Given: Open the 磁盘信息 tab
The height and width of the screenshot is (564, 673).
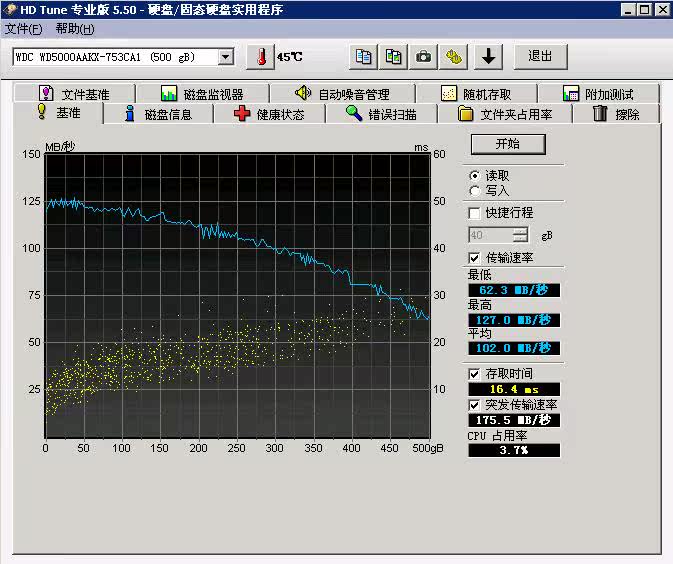Looking at the screenshot, I should point(158,115).
